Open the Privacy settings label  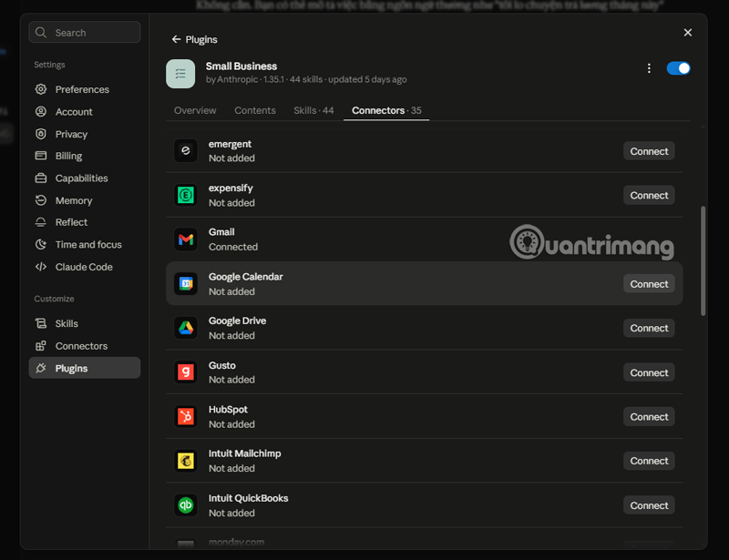pos(71,134)
